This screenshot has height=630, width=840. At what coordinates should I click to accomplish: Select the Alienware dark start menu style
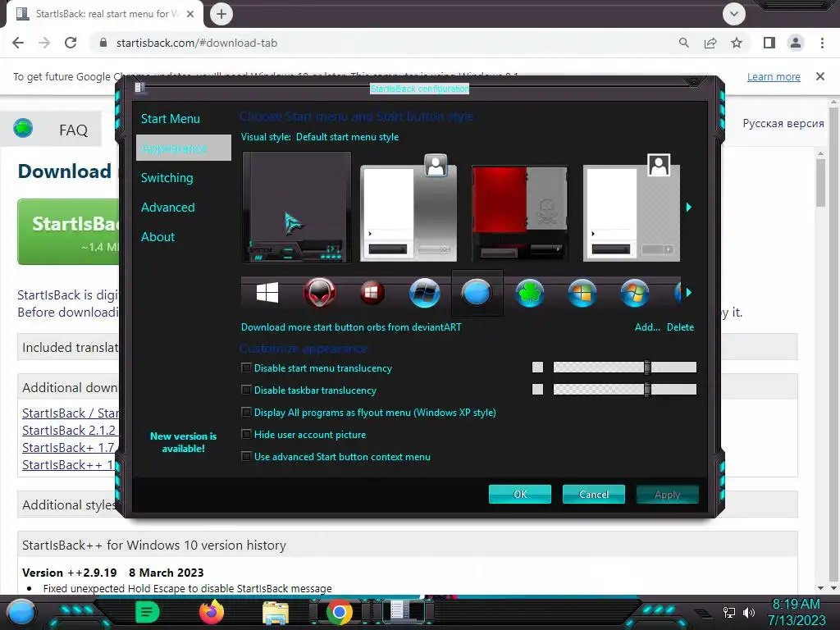[x=296, y=207]
